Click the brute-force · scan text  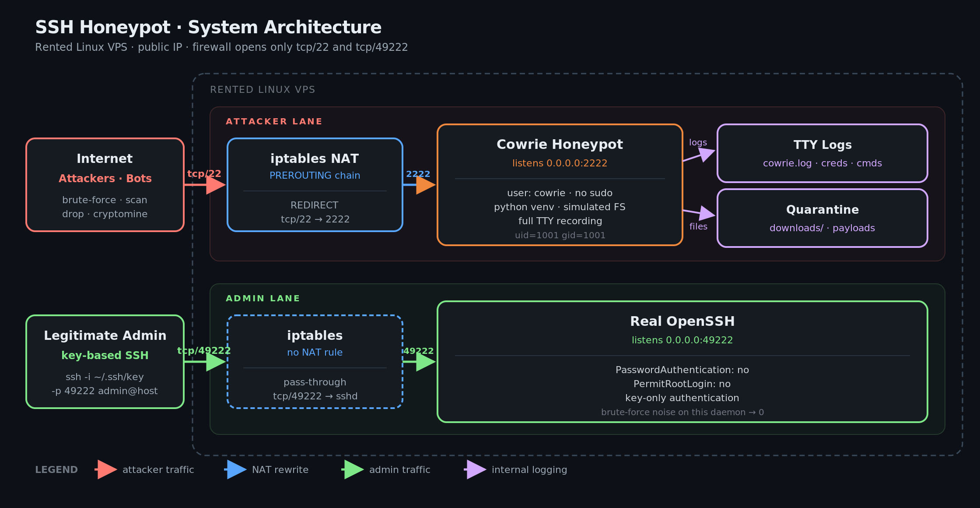tap(105, 200)
